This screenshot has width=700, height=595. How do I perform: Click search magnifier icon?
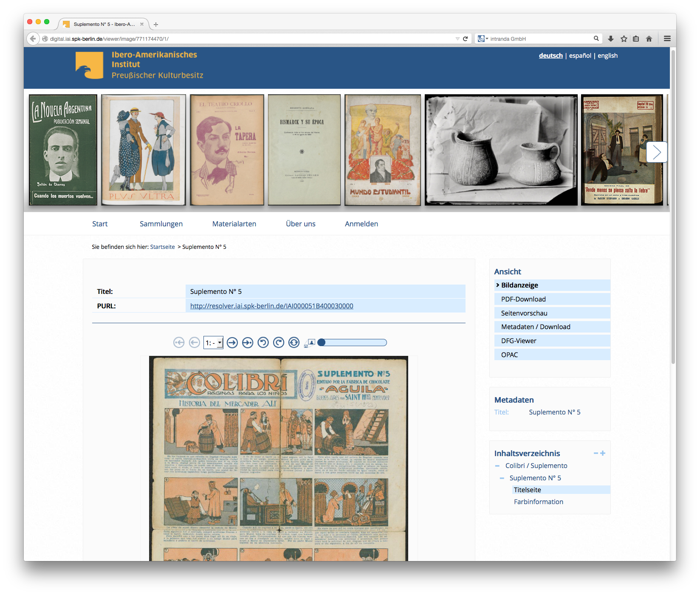point(596,39)
